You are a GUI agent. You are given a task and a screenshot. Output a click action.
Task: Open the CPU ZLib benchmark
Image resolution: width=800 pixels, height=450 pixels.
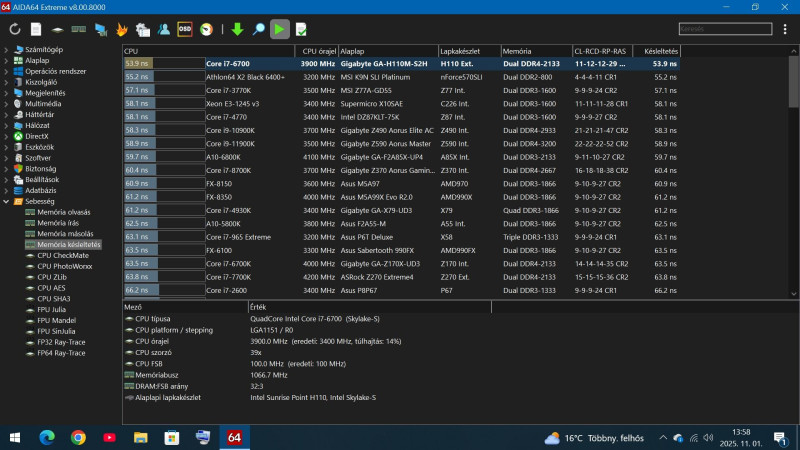52,277
